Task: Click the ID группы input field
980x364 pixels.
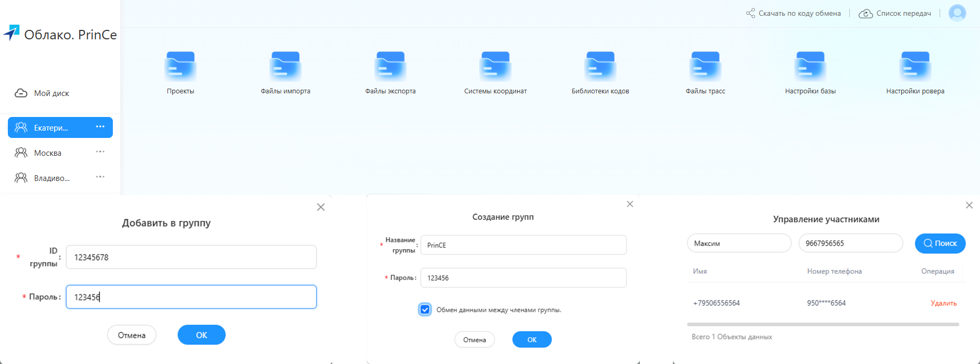Action: (191, 257)
